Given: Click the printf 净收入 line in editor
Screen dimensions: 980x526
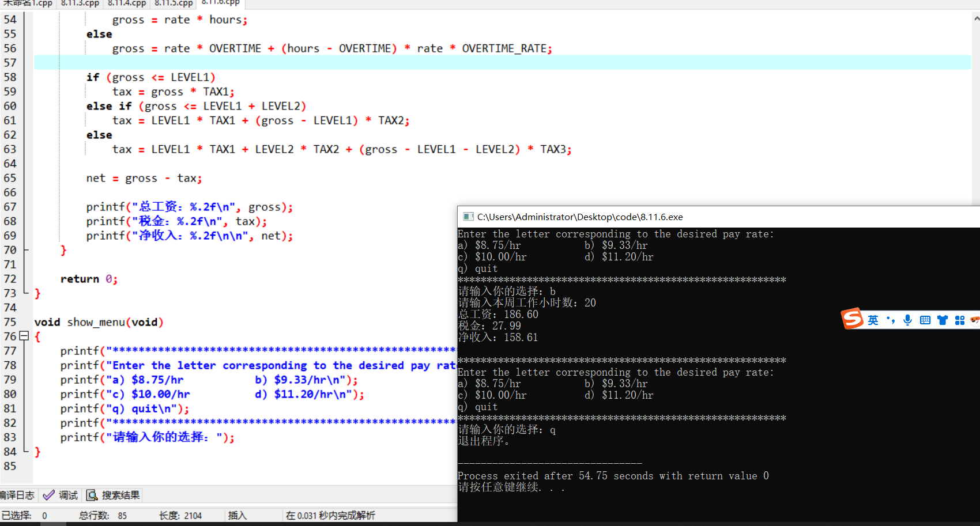Looking at the screenshot, I should coord(190,236).
